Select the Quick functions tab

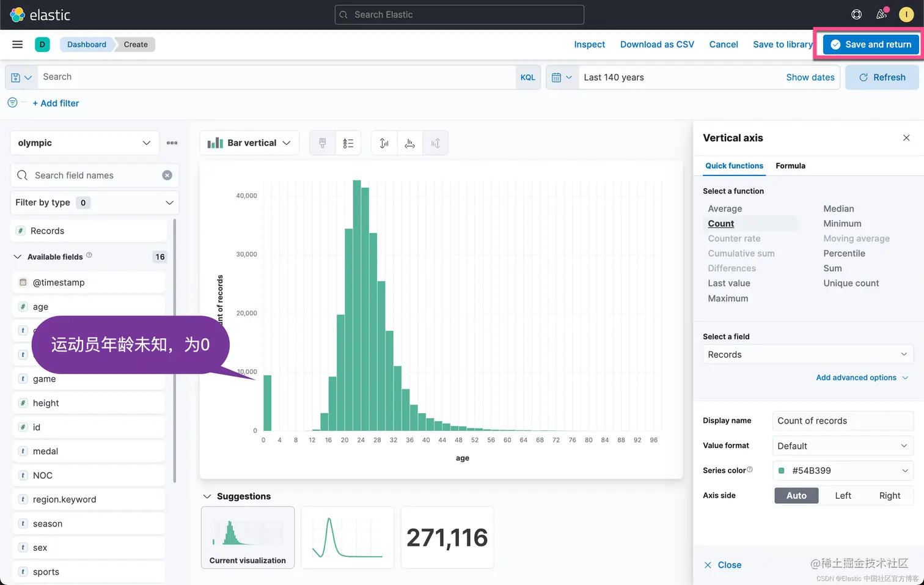coord(734,166)
